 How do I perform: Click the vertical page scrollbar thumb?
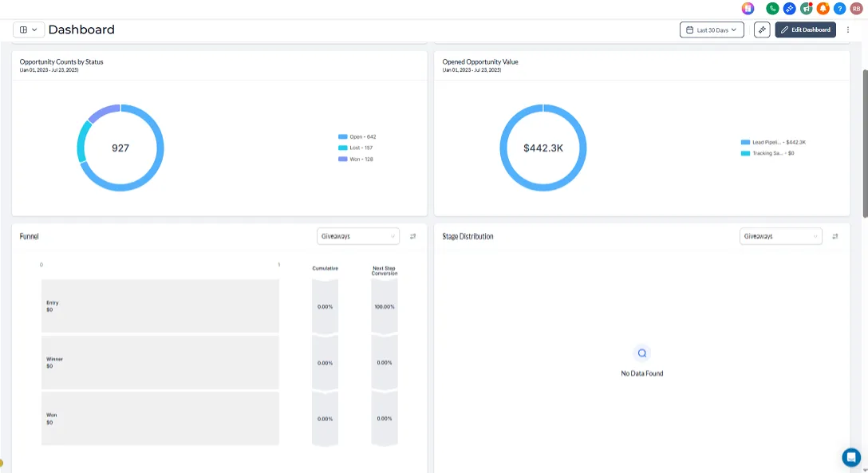[865, 144]
